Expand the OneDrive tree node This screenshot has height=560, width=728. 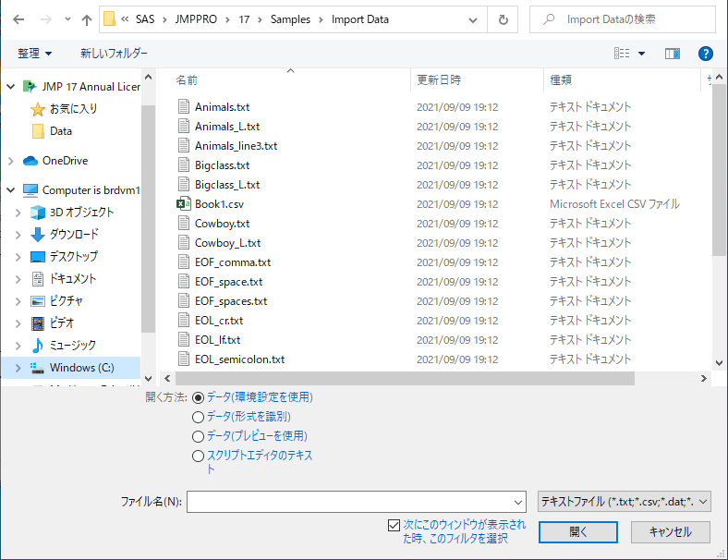11,161
